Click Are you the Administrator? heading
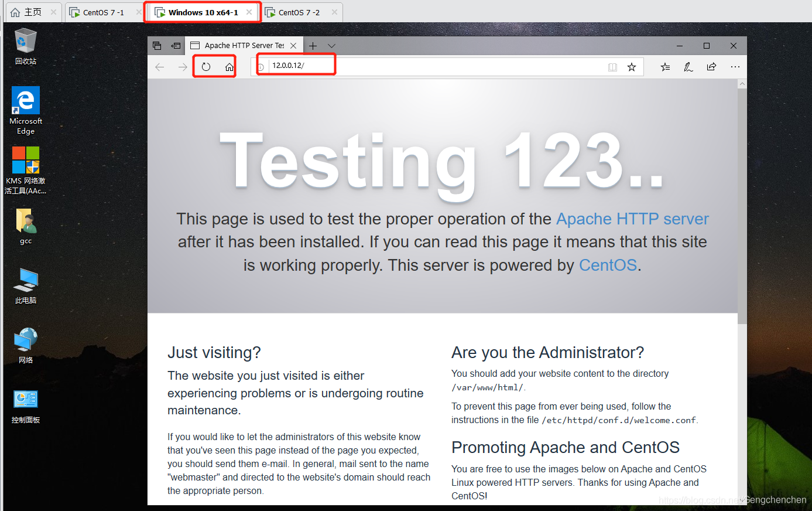Image resolution: width=812 pixels, height=511 pixels. (x=547, y=352)
